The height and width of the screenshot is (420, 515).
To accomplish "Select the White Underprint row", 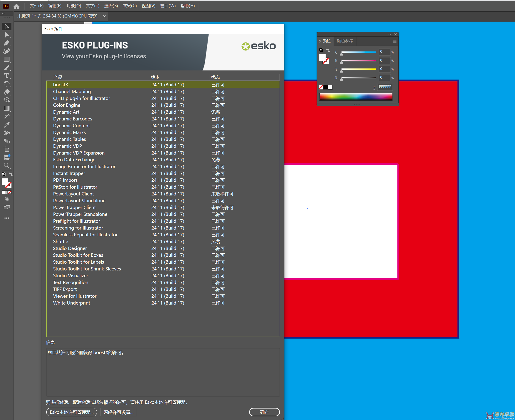I will 163,303.
